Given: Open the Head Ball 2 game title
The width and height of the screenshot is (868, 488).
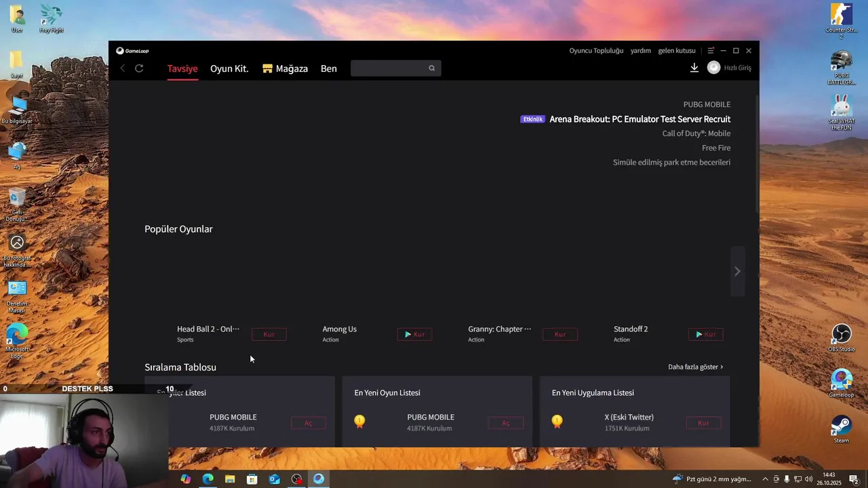Looking at the screenshot, I should pos(208,329).
